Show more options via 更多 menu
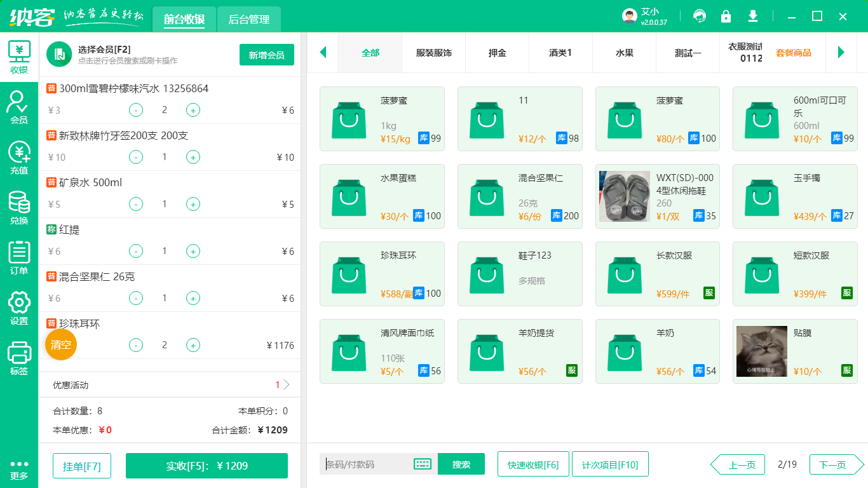Image resolution: width=868 pixels, height=488 pixels. tap(19, 470)
